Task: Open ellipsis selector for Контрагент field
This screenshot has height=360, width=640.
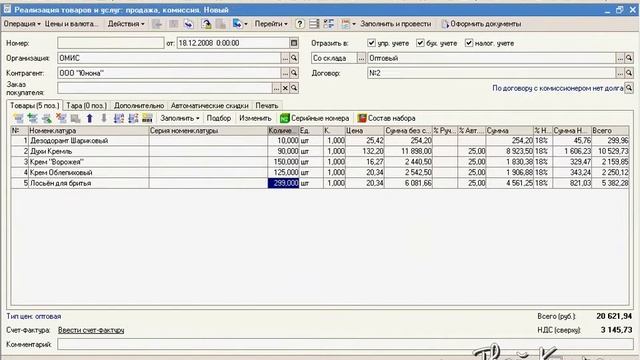Action: pos(285,73)
